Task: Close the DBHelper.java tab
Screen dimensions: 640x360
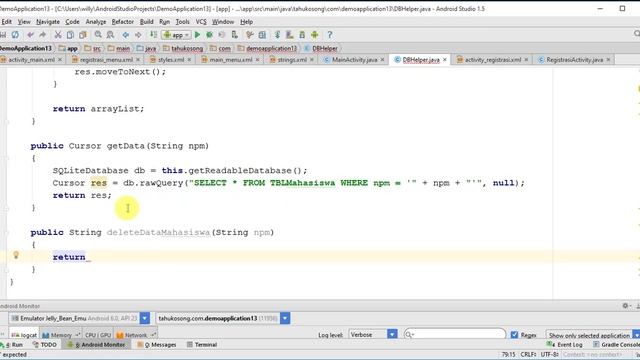Action: [445, 60]
